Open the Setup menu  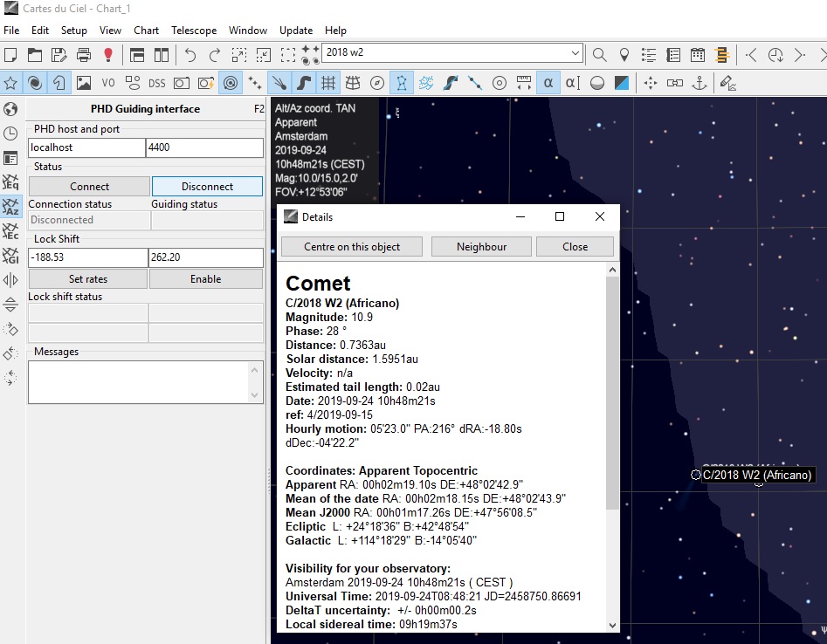point(74,30)
